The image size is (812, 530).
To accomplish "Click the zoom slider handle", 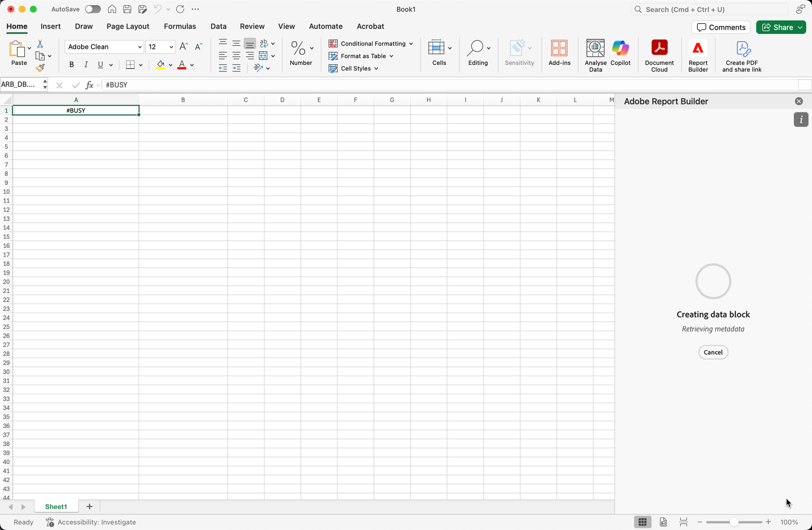I will [x=734, y=522].
